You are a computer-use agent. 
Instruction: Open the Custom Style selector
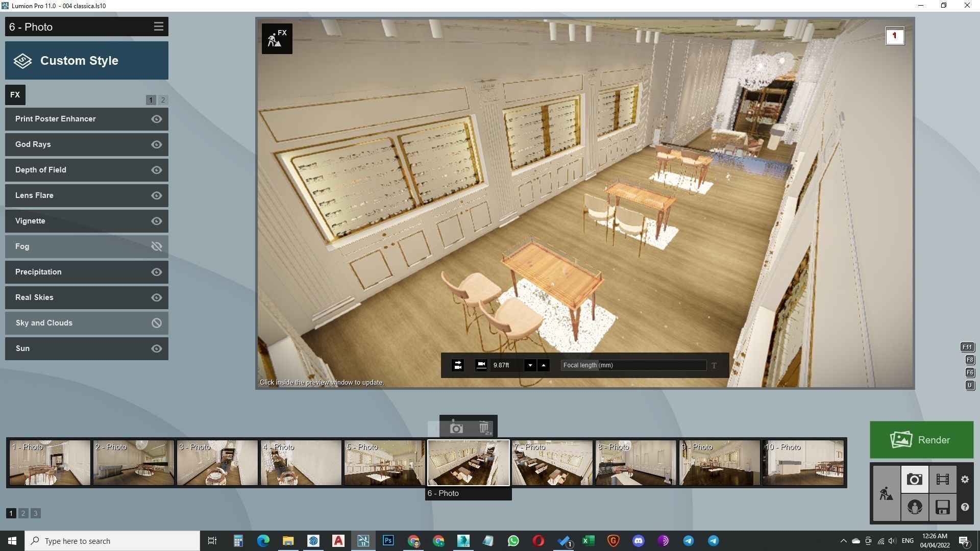click(x=87, y=61)
